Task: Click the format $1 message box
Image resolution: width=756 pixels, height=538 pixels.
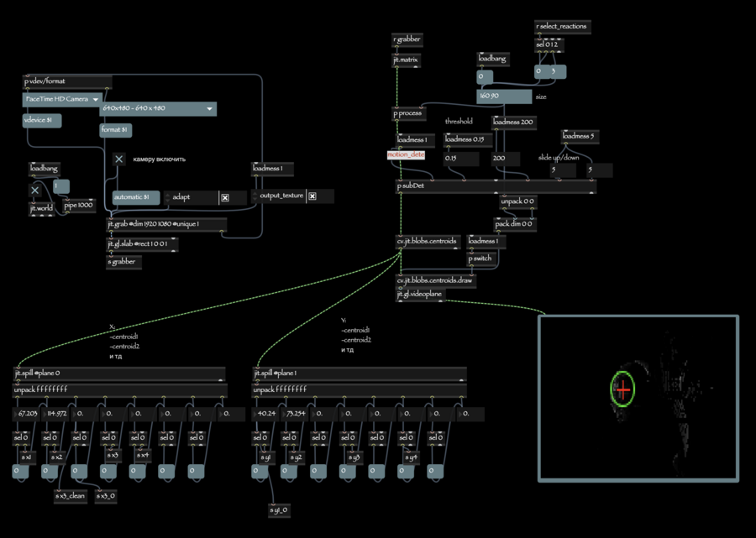Action: [x=116, y=130]
